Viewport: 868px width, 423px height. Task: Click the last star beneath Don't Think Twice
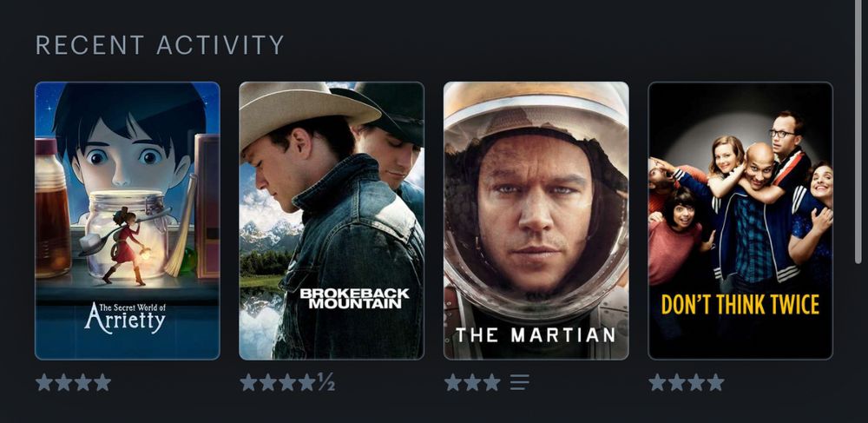click(715, 382)
